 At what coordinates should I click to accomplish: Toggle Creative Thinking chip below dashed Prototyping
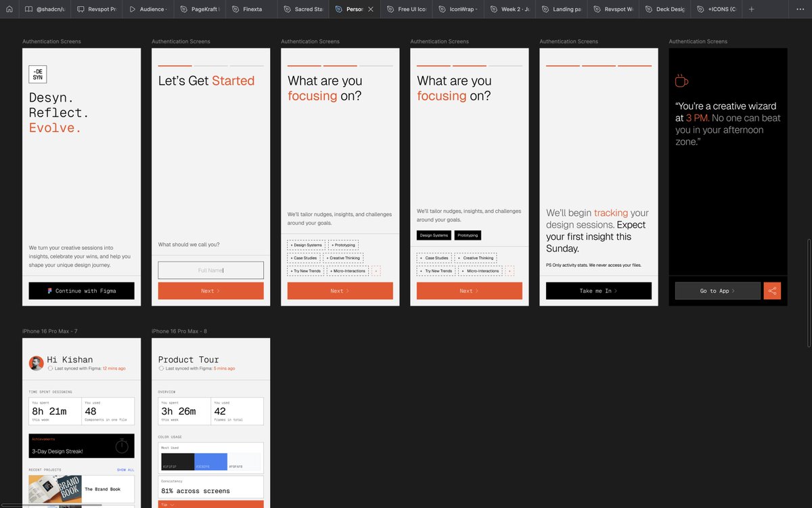pyautogui.click(x=344, y=258)
